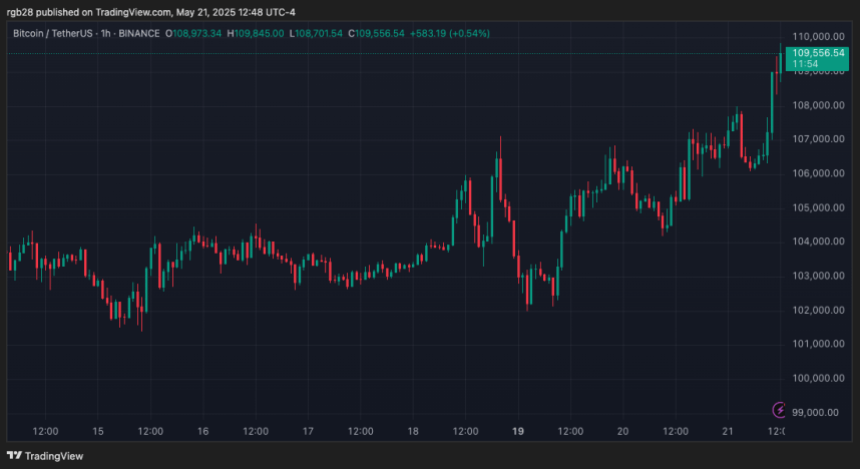Select date 15 on the time axis
This screenshot has height=469, width=860.
coord(97,431)
